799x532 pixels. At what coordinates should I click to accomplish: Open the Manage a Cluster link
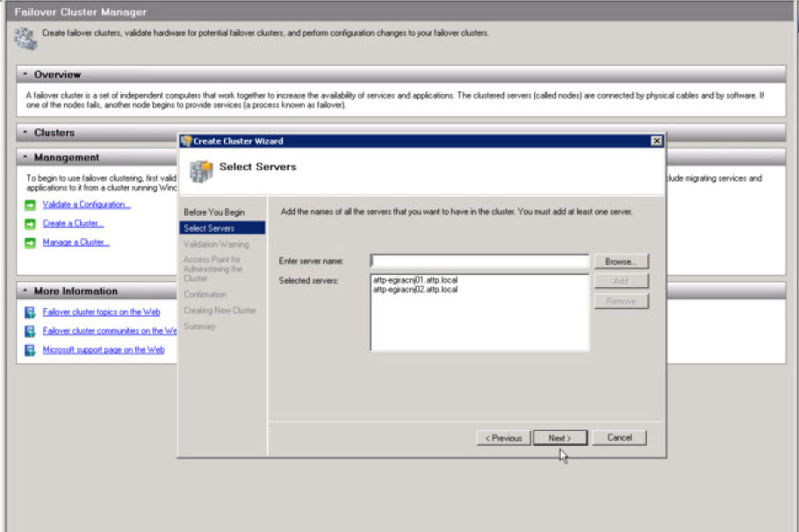tap(76, 242)
